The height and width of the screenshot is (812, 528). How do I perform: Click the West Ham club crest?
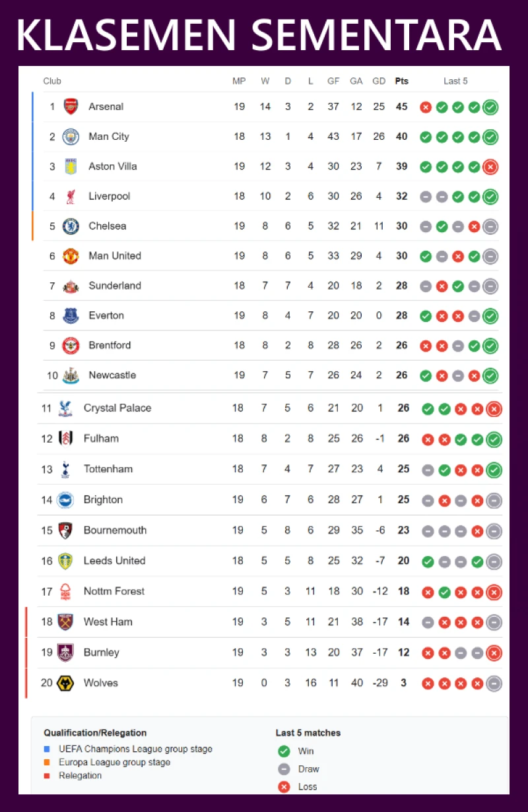click(65, 622)
